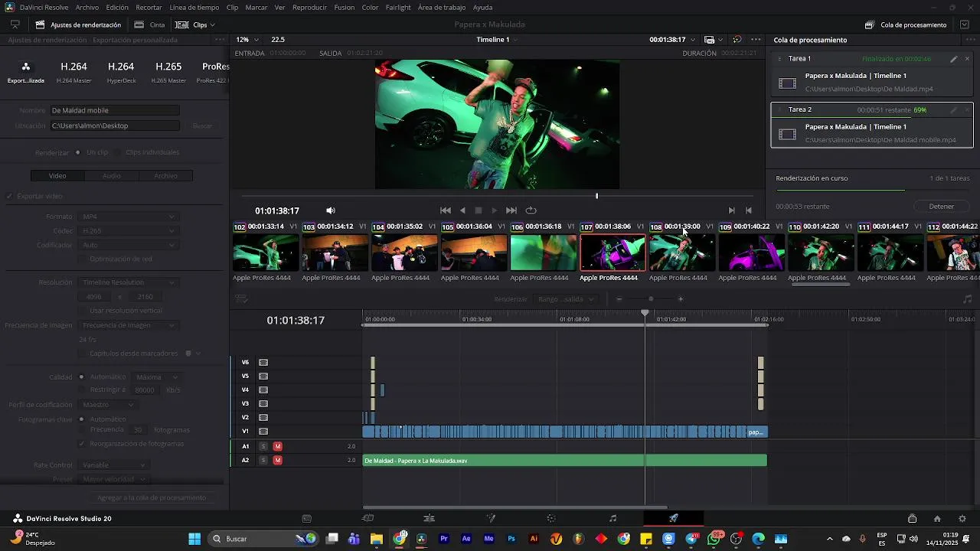The image size is (980, 551).
Task: Stop playback
Action: 479,210
